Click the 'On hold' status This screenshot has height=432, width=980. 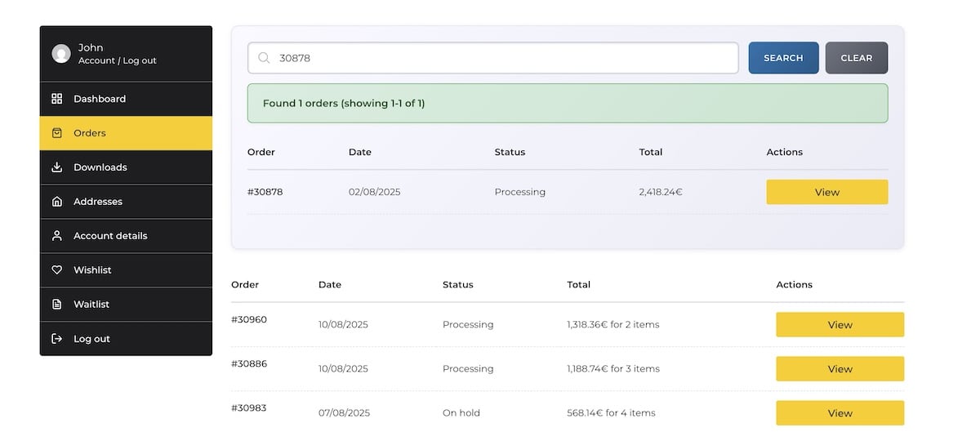(461, 412)
